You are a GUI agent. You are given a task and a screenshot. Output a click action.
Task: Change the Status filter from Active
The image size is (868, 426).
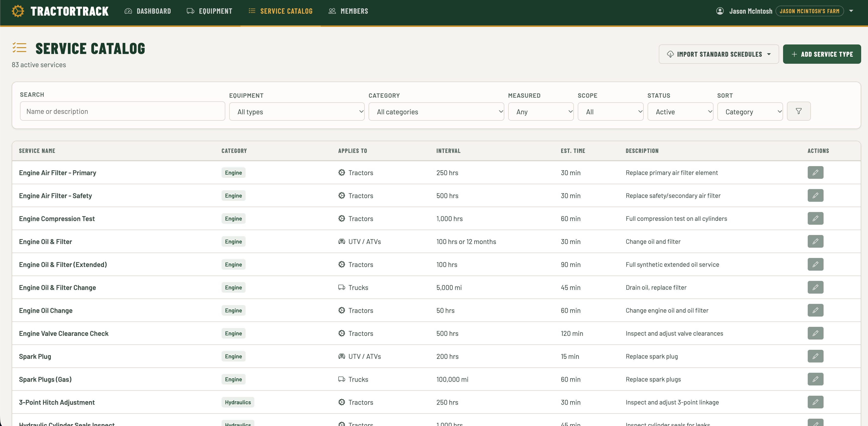pos(680,112)
